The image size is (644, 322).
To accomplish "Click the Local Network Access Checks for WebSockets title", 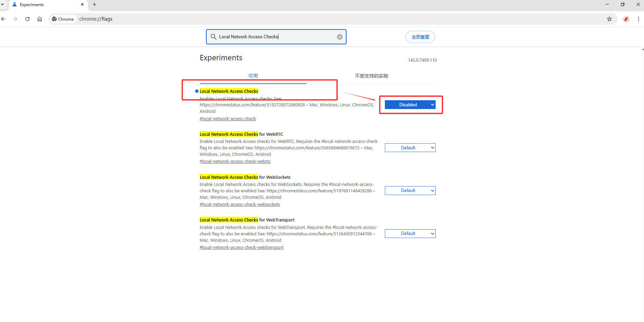I will [245, 177].
